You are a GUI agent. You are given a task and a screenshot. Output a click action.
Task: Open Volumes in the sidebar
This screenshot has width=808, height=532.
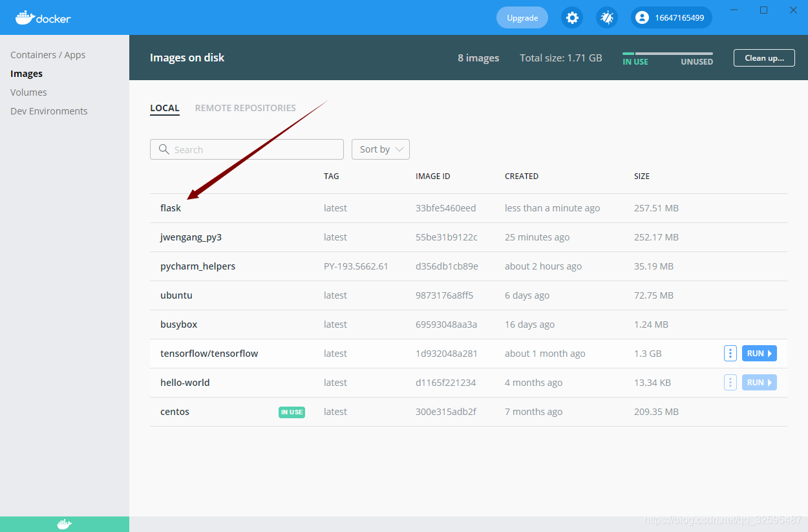[x=28, y=92]
